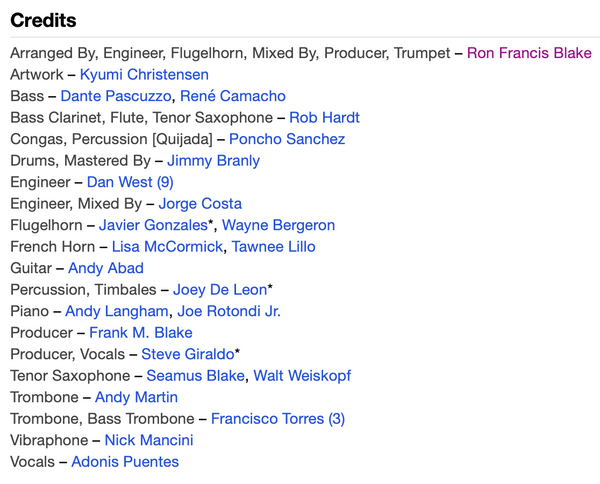
Task: Visit Tawnee Lillo artist page
Action: click(273, 247)
